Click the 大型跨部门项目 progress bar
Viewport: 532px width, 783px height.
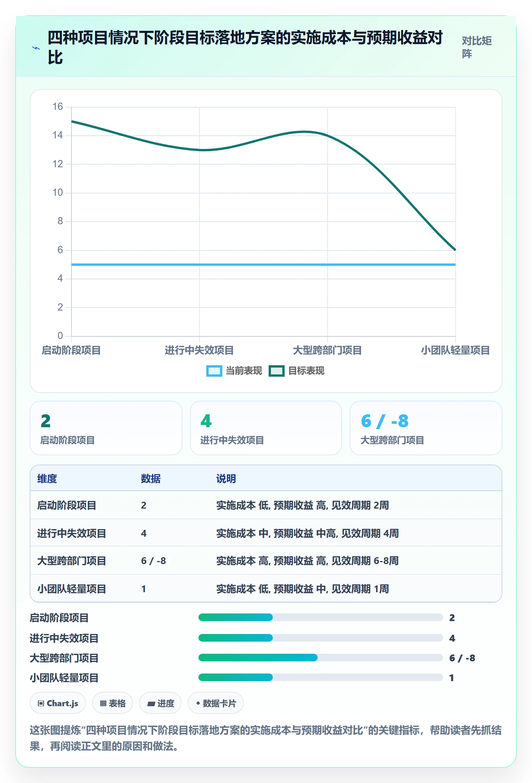click(320, 658)
